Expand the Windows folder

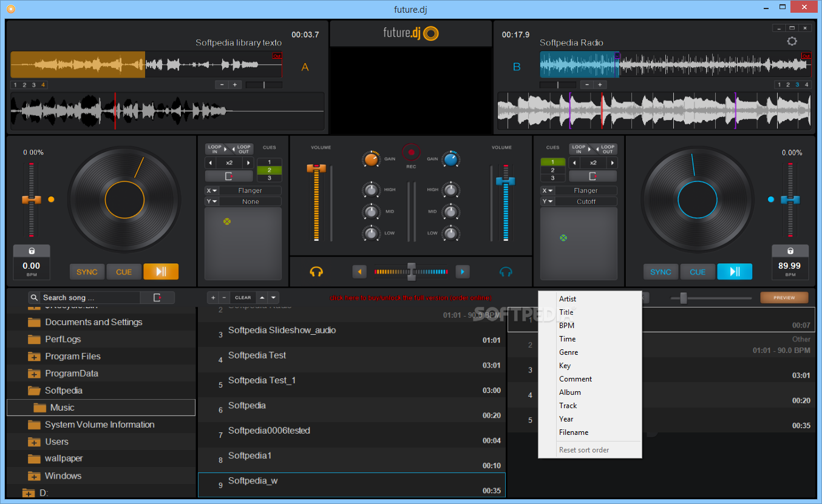(34, 476)
